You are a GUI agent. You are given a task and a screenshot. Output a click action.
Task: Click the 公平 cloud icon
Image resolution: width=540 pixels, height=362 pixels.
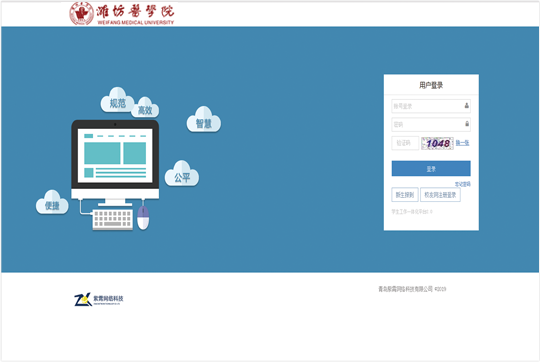182,174
